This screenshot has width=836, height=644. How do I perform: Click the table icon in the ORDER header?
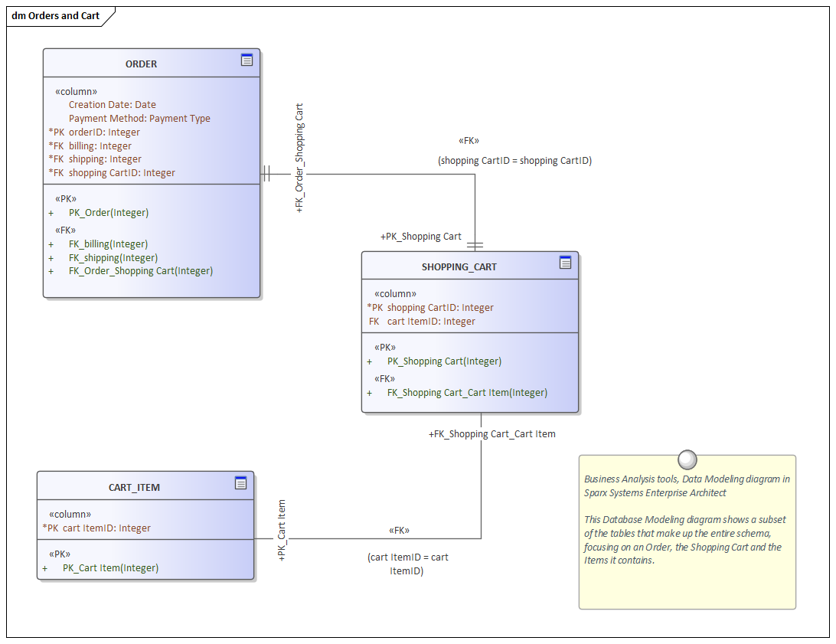[x=247, y=60]
